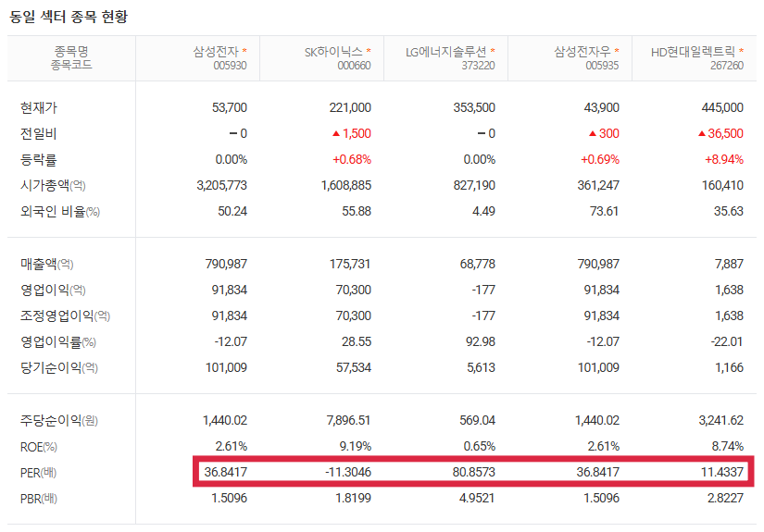Click foreign ratio 55.88
The width and height of the screenshot is (764, 532).
[357, 211]
